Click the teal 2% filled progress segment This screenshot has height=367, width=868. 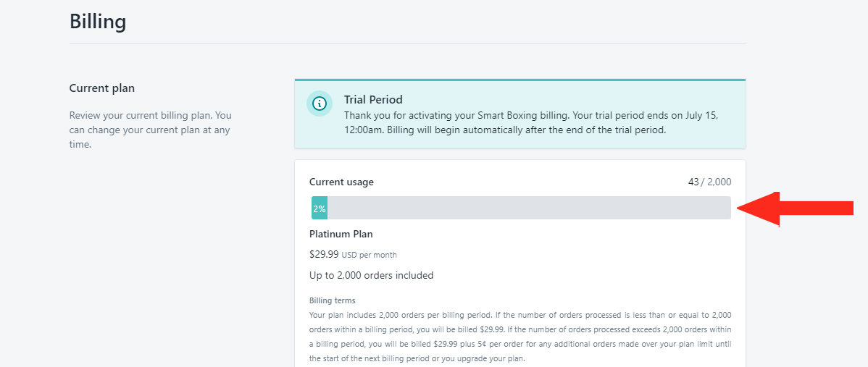(x=320, y=208)
